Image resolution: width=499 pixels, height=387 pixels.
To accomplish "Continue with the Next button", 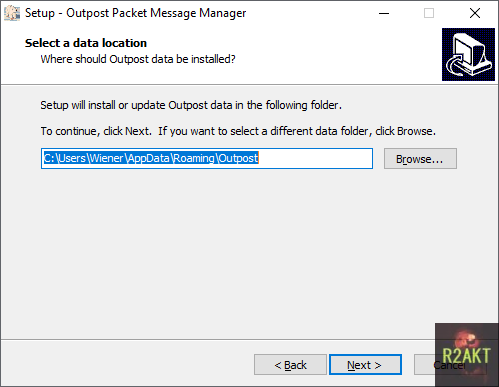I will (365, 365).
